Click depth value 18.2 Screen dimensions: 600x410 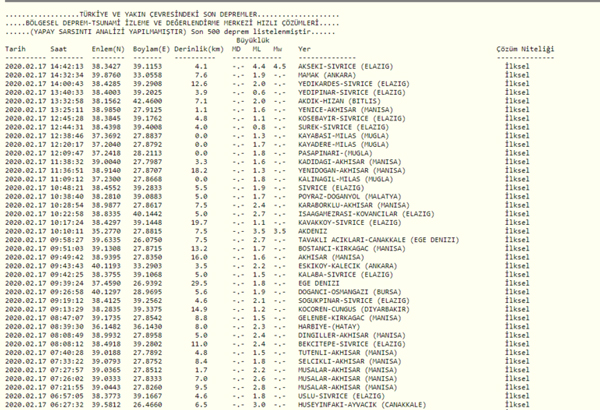[199, 171]
